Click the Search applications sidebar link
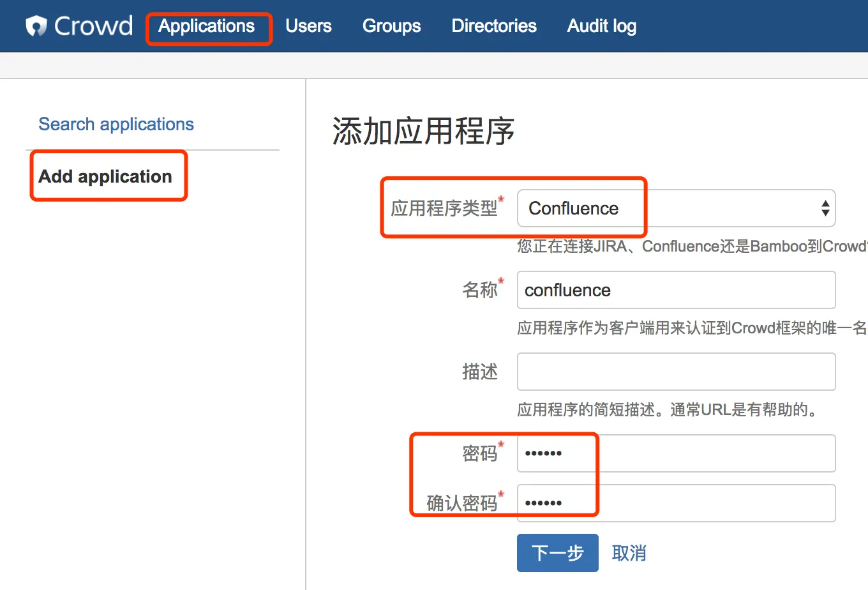 pos(116,124)
